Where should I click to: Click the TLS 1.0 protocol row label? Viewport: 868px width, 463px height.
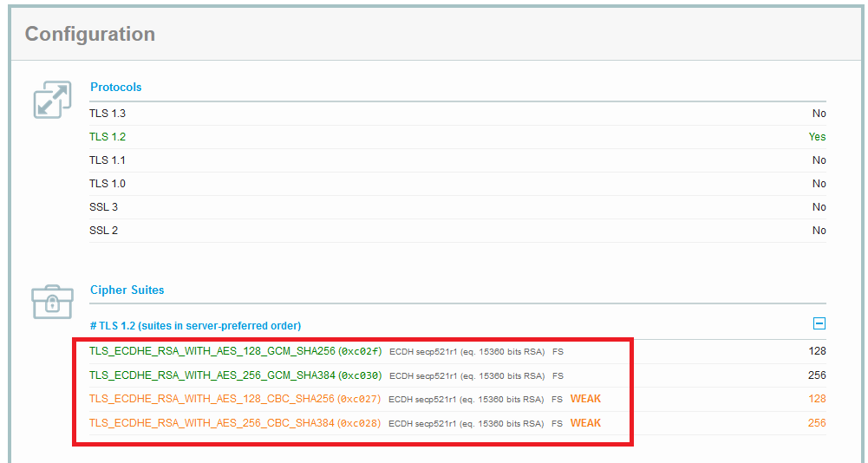[x=108, y=184]
